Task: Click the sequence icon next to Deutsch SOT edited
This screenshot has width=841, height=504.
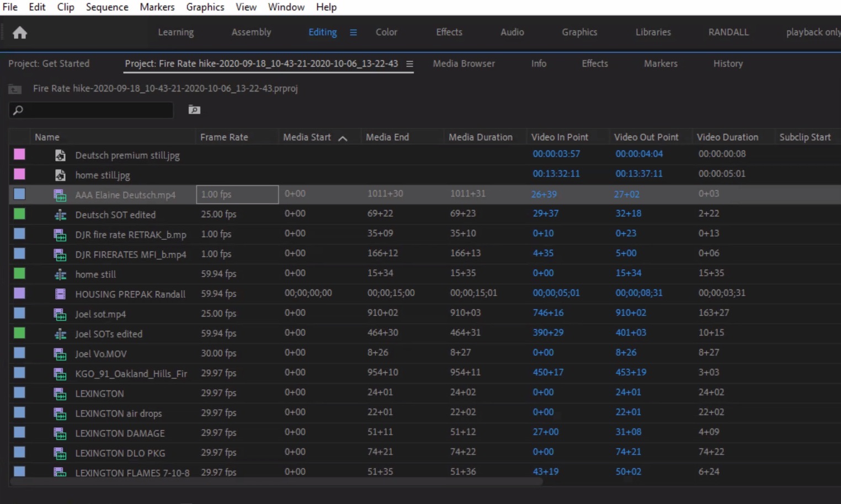Action: 60,215
